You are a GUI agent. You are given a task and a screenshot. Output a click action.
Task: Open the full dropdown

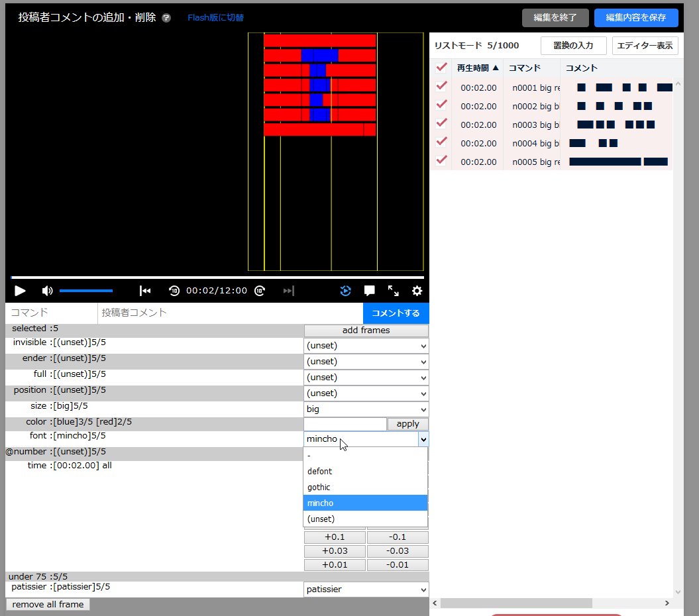pos(366,378)
